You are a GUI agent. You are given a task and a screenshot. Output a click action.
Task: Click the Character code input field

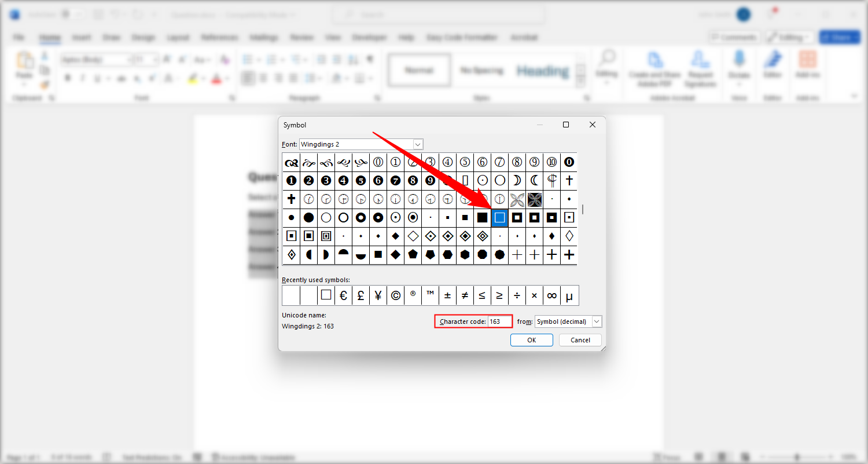pos(500,321)
